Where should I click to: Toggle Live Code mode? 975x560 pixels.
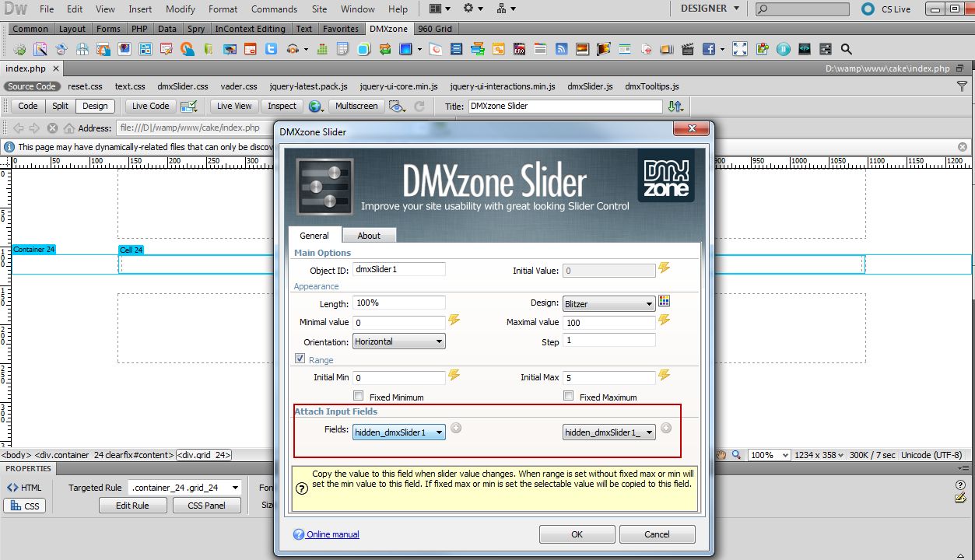coord(150,106)
